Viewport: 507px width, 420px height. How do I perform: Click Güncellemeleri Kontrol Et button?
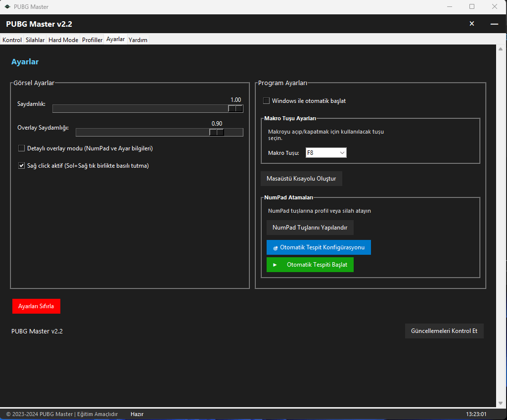444,331
